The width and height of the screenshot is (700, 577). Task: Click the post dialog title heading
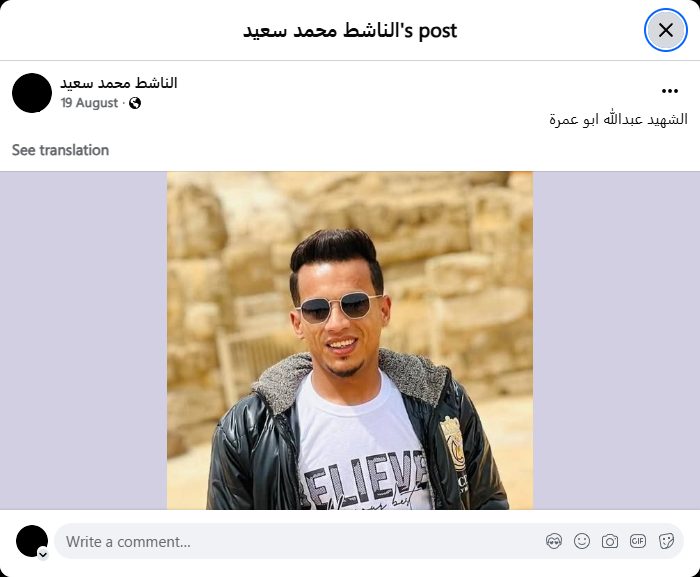click(350, 31)
